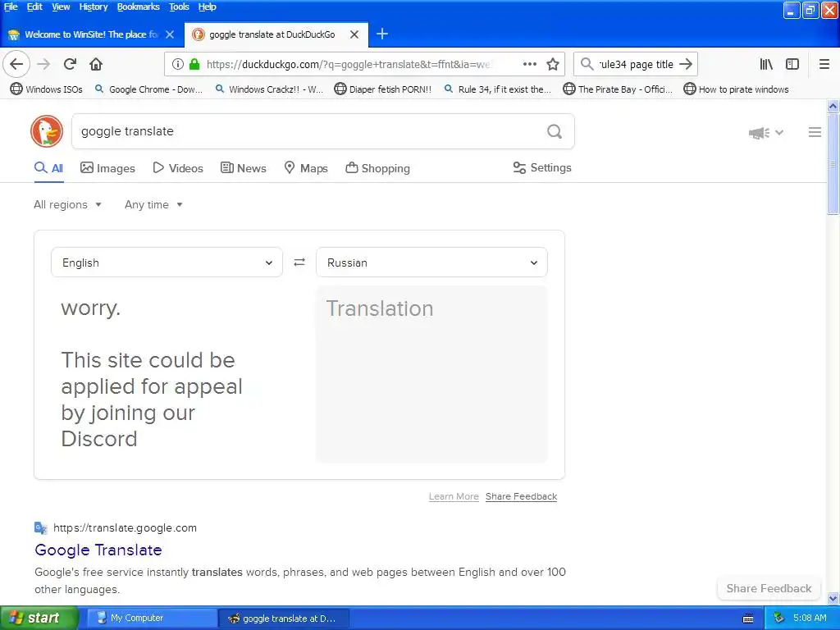
Task: Show site information icon in address bar
Action: pos(177,64)
